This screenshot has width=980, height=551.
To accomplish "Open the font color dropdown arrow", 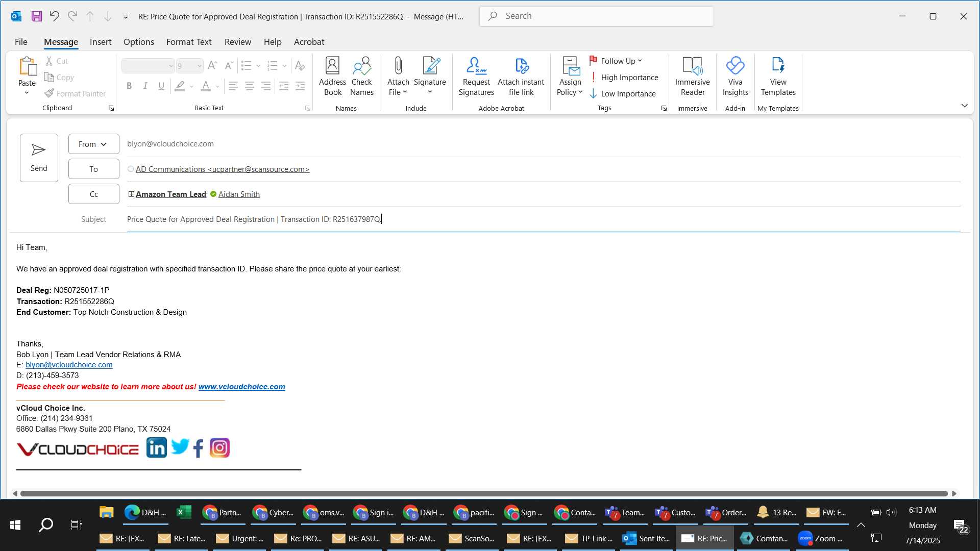I will [x=217, y=86].
